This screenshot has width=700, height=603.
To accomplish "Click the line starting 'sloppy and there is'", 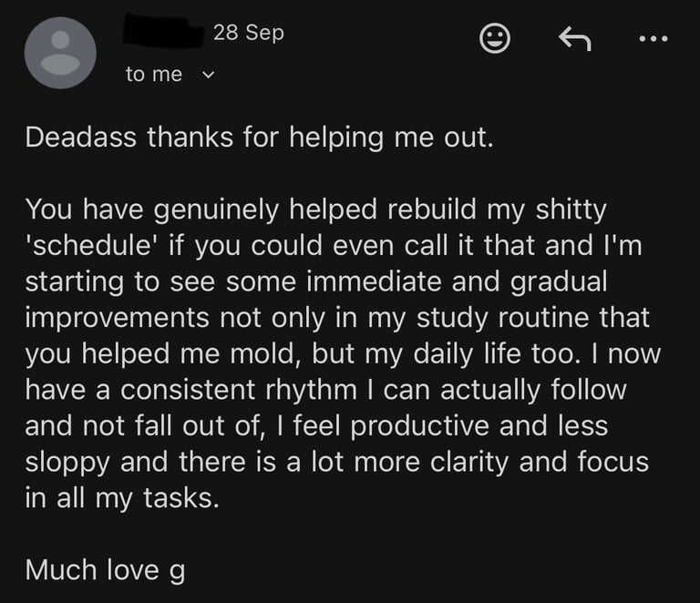I will pyautogui.click(x=336, y=462).
